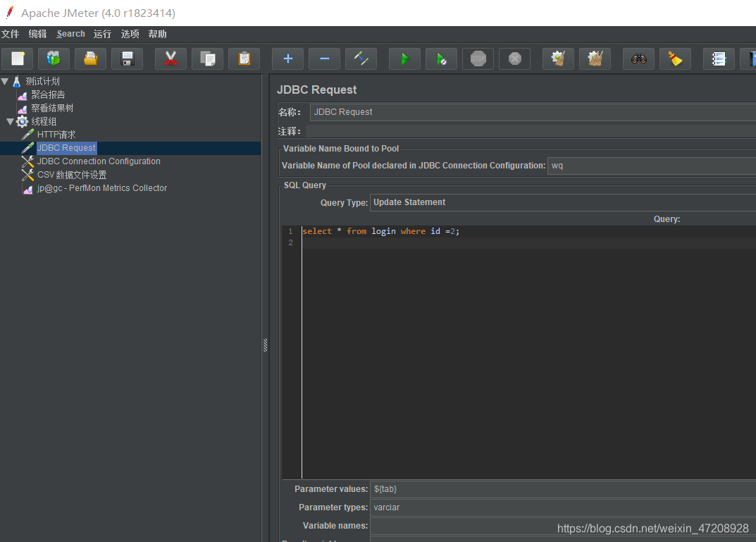Click the Parameter types field
756x542 pixels.
tap(563, 507)
